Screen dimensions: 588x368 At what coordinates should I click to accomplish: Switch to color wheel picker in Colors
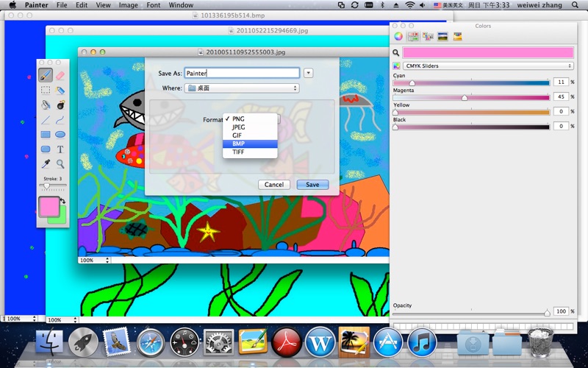pyautogui.click(x=398, y=36)
